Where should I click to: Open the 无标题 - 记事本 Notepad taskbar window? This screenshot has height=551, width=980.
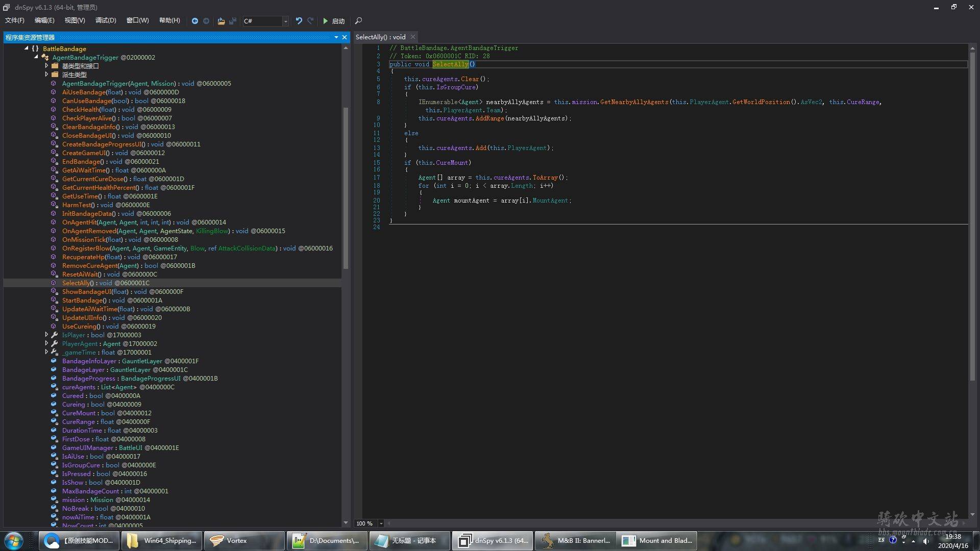click(409, 541)
